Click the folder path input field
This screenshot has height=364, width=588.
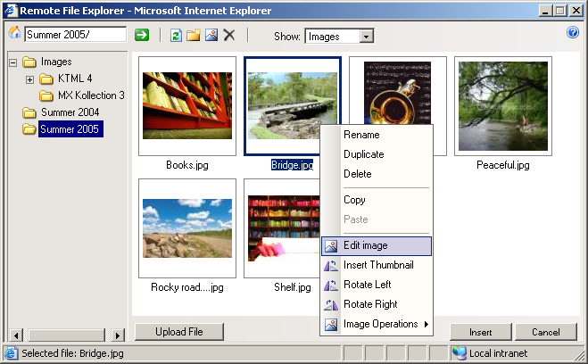point(75,35)
